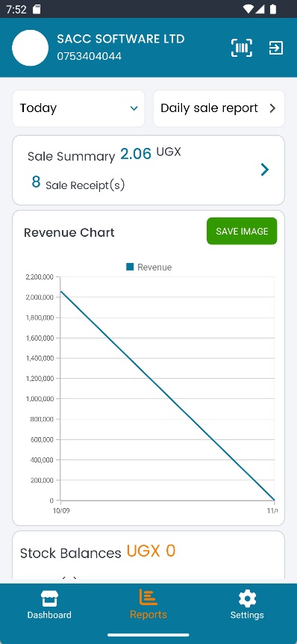This screenshot has height=644, width=297.
Task: Switch to the Dashboard tab
Action: [x=49, y=604]
